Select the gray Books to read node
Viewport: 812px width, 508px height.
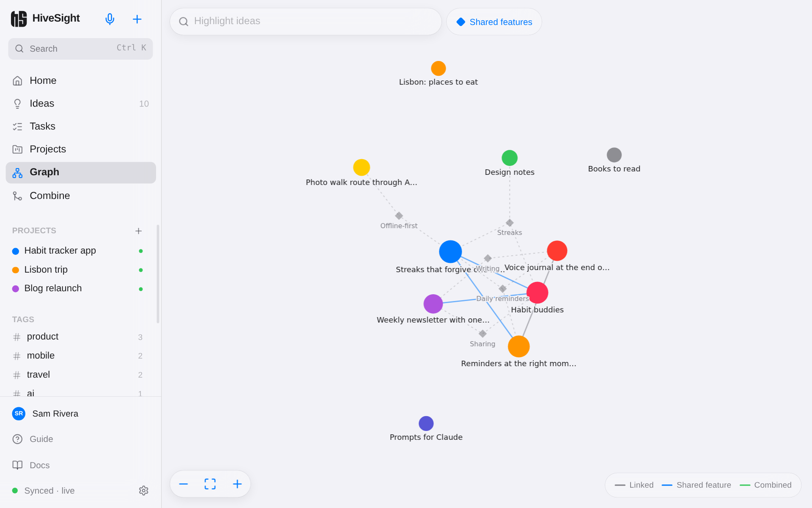[614, 155]
